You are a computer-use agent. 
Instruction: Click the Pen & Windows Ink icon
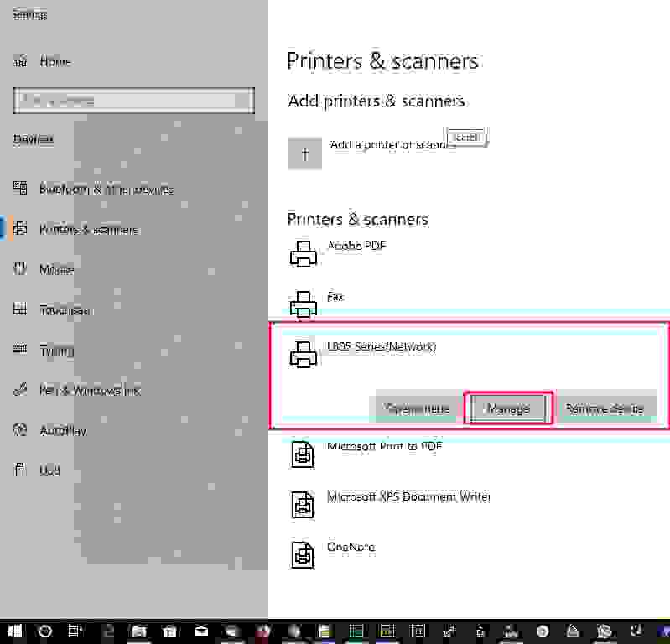pos(21,390)
